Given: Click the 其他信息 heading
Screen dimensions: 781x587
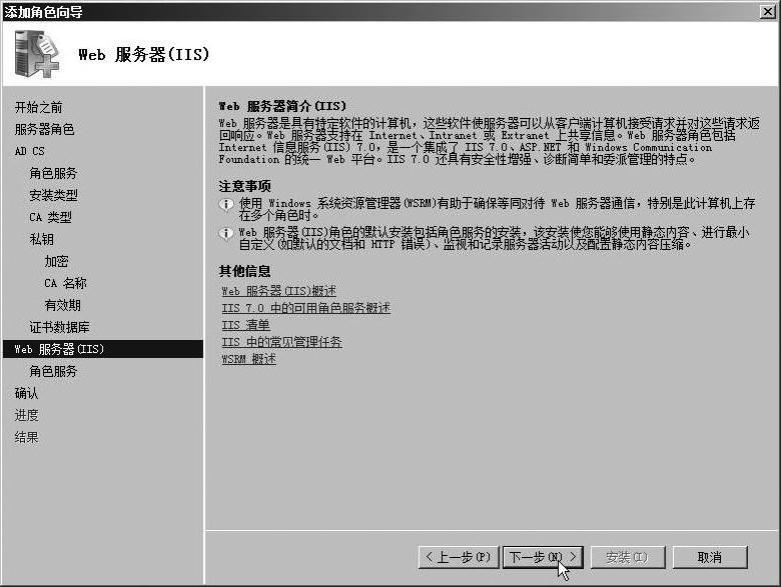Looking at the screenshot, I should point(245,271).
